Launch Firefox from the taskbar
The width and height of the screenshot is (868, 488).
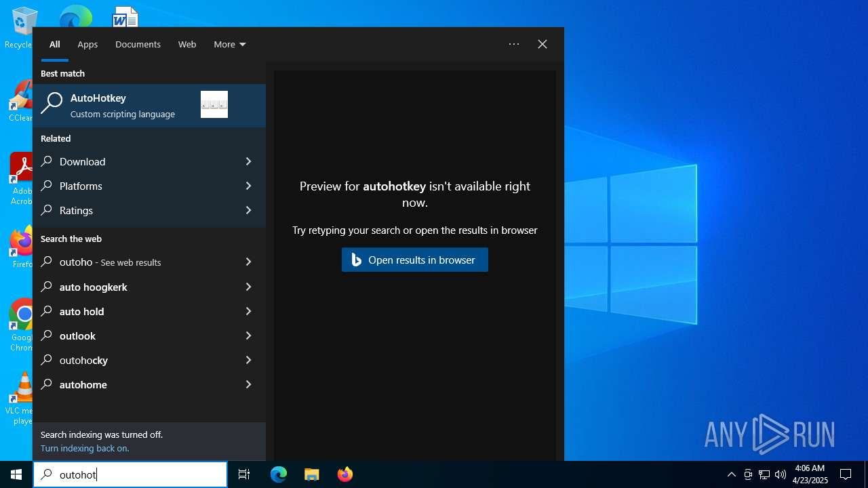[x=345, y=474]
